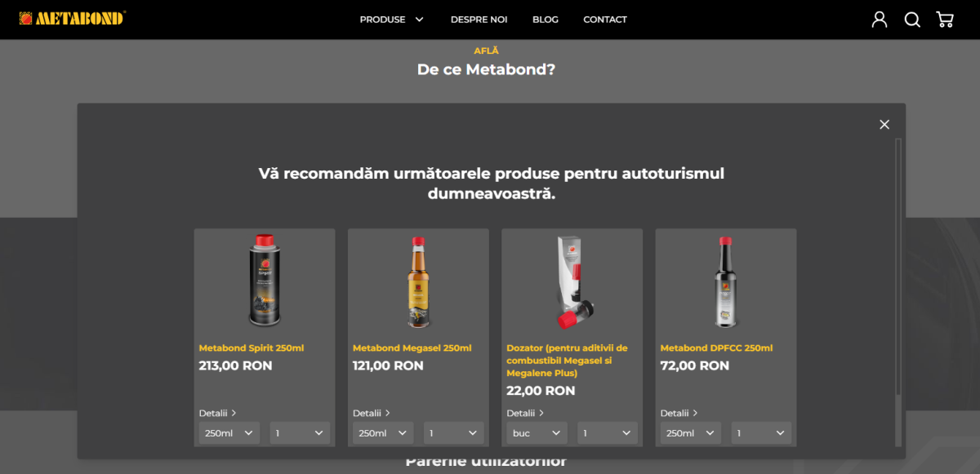Open the shopping cart icon
The image size is (980, 474).
pyautogui.click(x=945, y=20)
